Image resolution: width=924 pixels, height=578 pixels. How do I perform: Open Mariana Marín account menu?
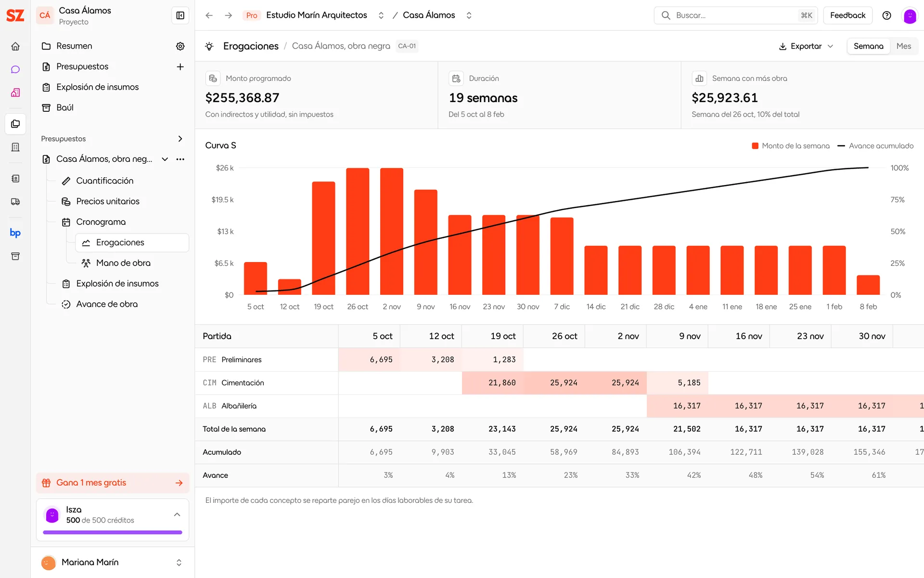point(113,562)
